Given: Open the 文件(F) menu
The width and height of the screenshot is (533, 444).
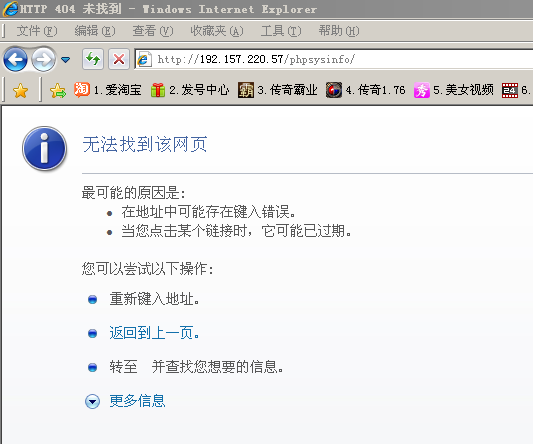Looking at the screenshot, I should (37, 31).
